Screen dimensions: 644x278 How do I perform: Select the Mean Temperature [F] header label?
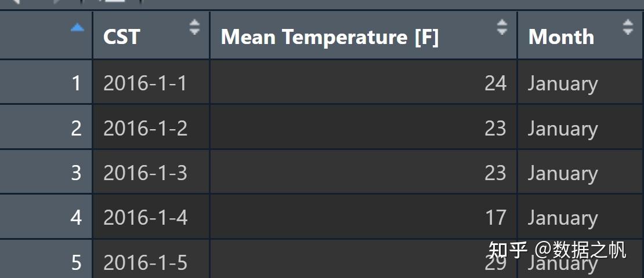pyautogui.click(x=330, y=37)
